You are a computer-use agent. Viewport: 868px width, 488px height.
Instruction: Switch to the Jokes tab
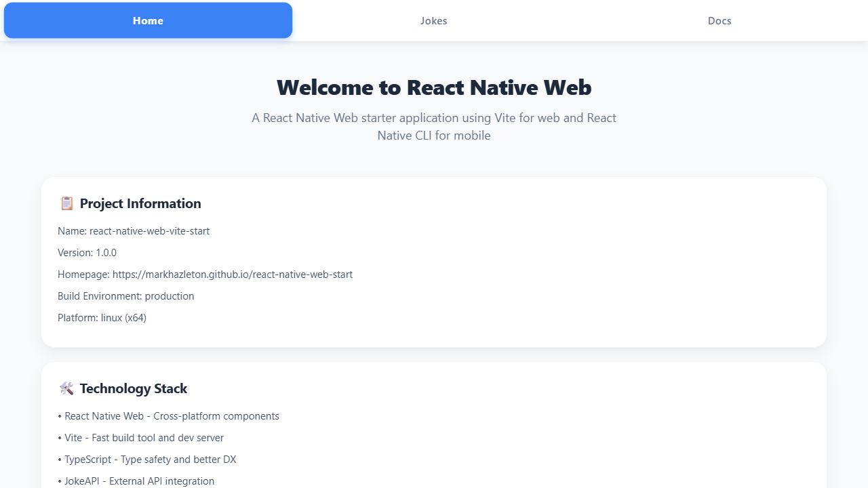click(433, 20)
